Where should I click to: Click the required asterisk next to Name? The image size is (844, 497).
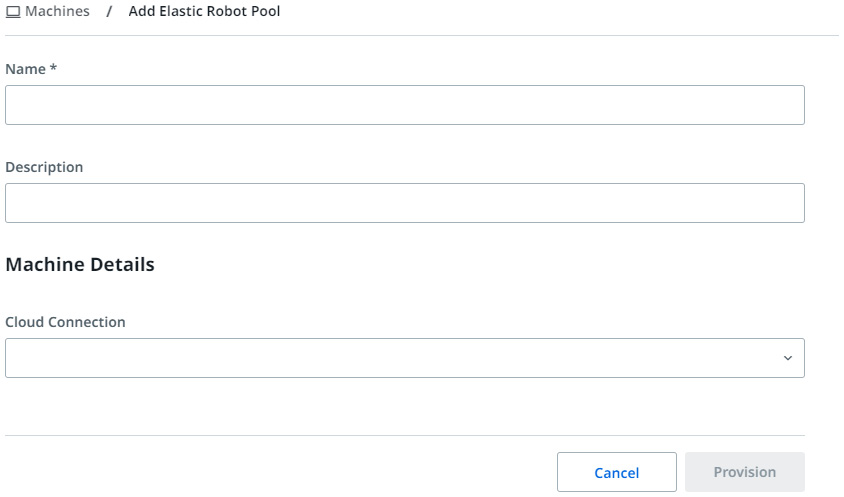pyautogui.click(x=53, y=67)
